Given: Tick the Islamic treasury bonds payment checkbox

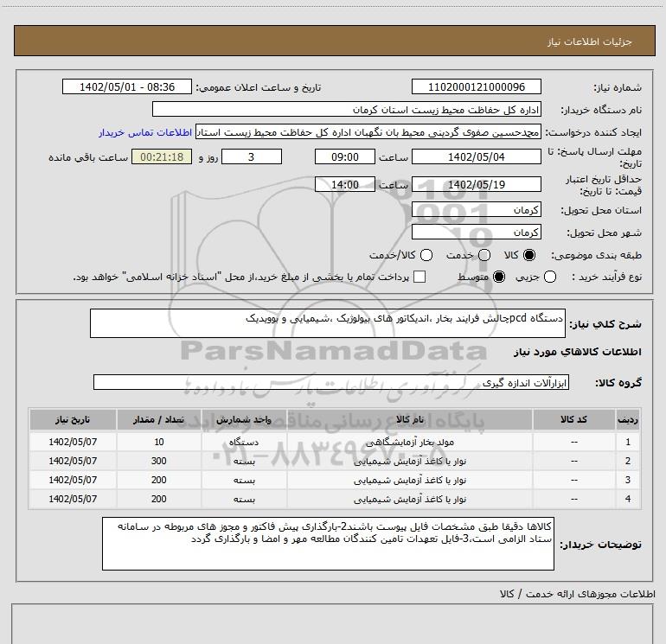Looking at the screenshot, I should point(419,277).
